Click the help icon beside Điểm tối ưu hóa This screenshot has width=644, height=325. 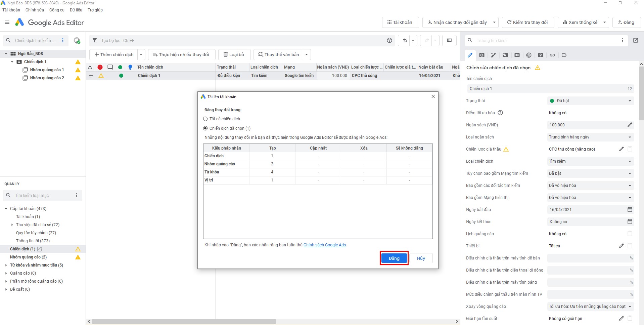(500, 113)
